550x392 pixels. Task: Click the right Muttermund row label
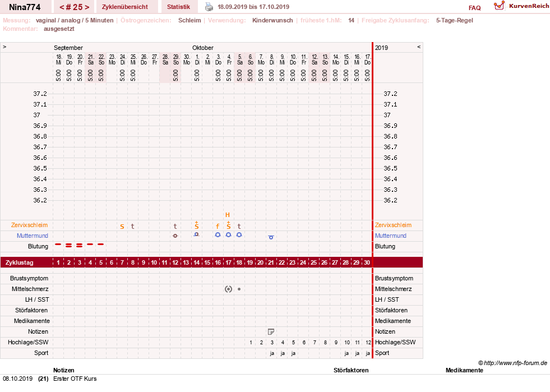coord(390,236)
